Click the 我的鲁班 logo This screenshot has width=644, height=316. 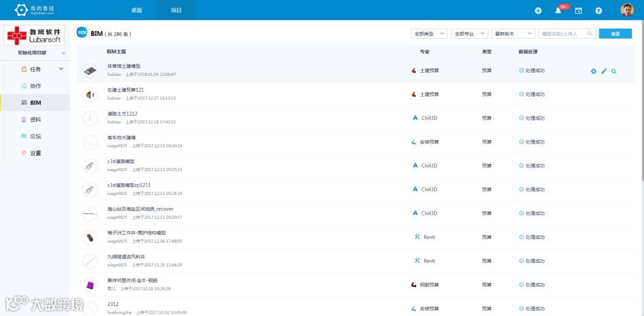tap(34, 10)
